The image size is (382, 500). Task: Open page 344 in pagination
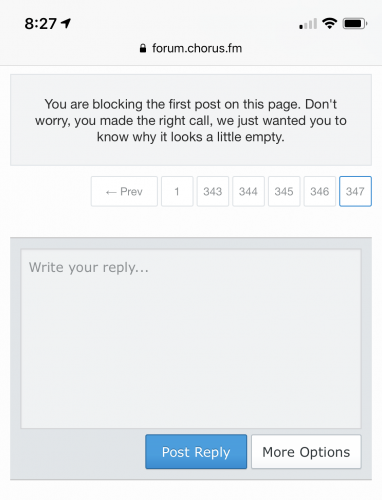(248, 191)
